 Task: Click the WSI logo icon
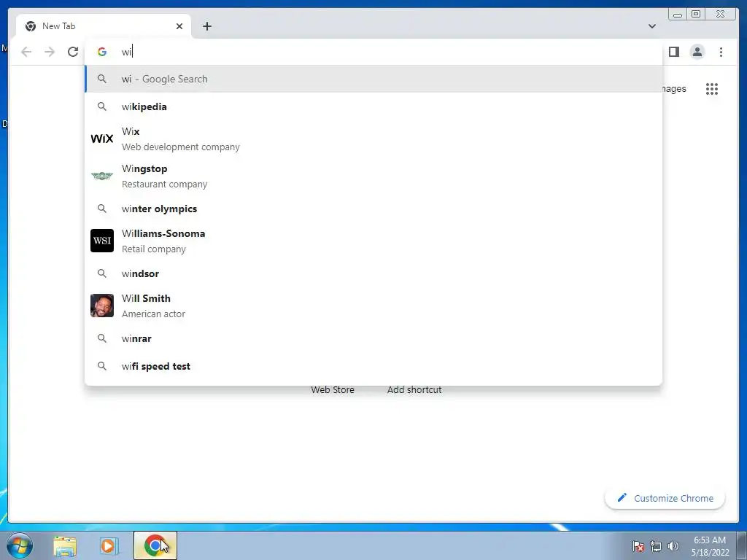102,241
